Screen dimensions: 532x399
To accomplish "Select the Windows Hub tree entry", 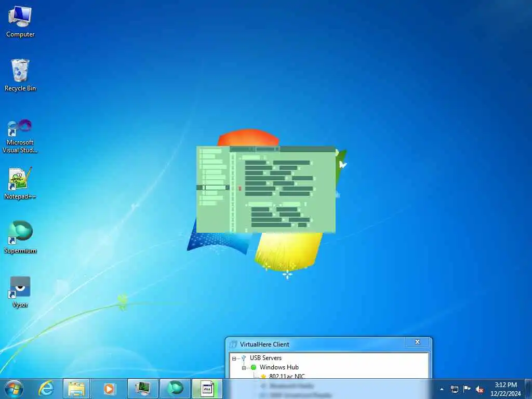I will [x=279, y=367].
